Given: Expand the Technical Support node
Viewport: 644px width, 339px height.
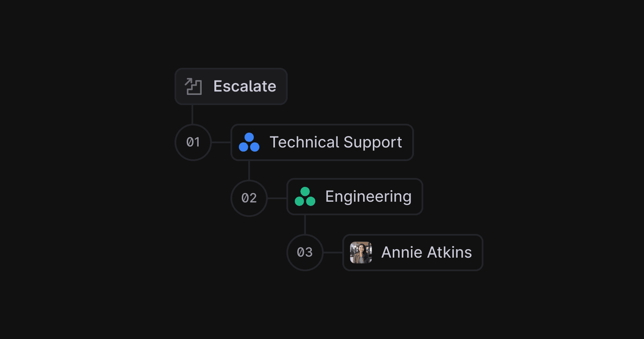Looking at the screenshot, I should click(322, 142).
